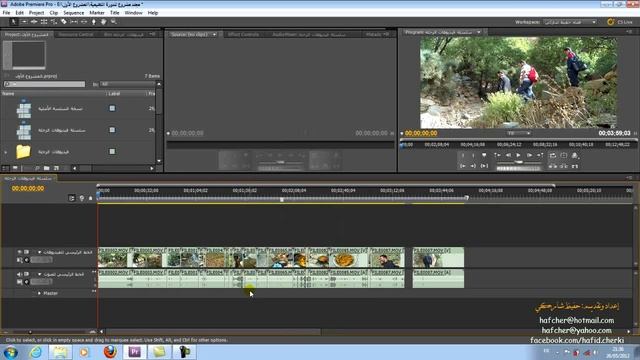This screenshot has width=640, height=360.
Task: Open the Title menu
Action: 115,13
